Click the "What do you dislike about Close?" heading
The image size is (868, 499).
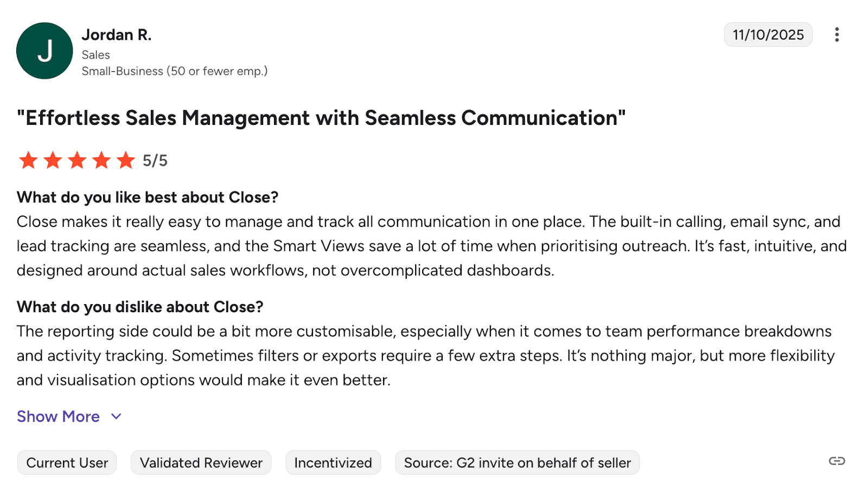point(140,307)
